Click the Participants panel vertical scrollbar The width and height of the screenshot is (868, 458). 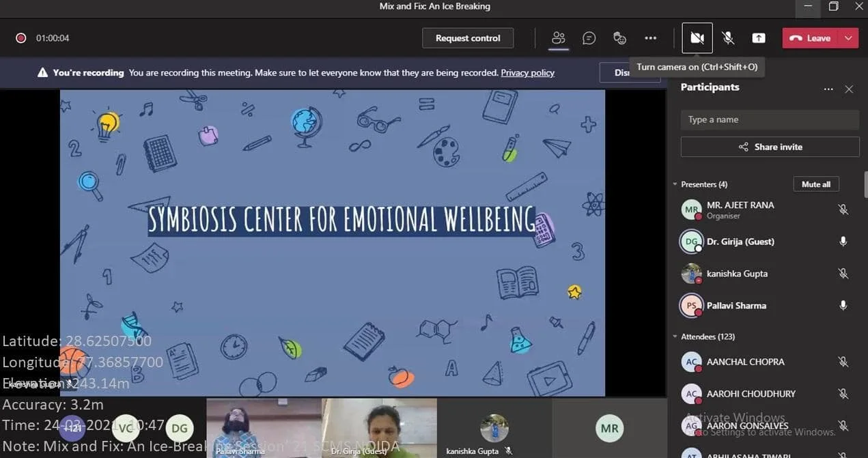865,184
